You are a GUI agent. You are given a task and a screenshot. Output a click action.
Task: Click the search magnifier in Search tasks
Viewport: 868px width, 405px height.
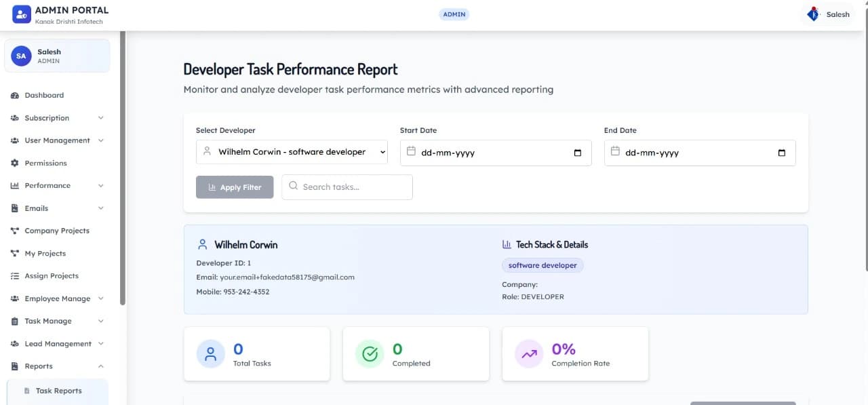click(x=293, y=187)
